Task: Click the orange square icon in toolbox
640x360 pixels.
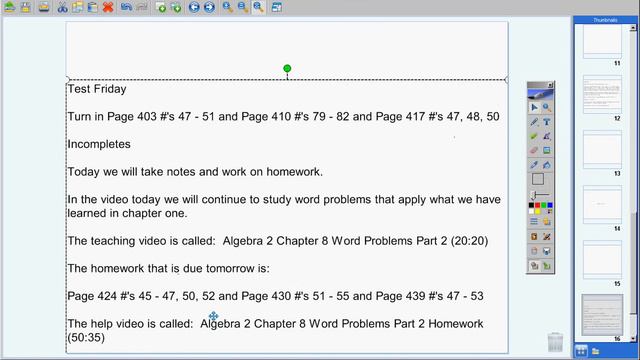Action: pos(534,237)
